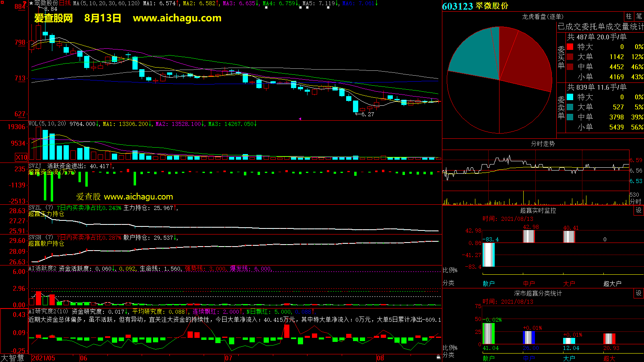Select the 散户 category in 超赢实时监控
The height and width of the screenshot is (362, 644).
(x=489, y=284)
